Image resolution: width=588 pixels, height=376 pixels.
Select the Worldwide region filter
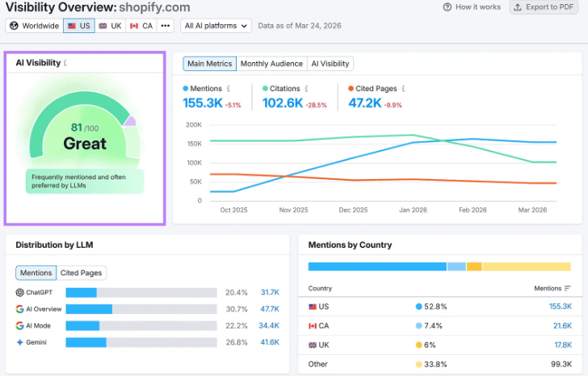(x=35, y=26)
